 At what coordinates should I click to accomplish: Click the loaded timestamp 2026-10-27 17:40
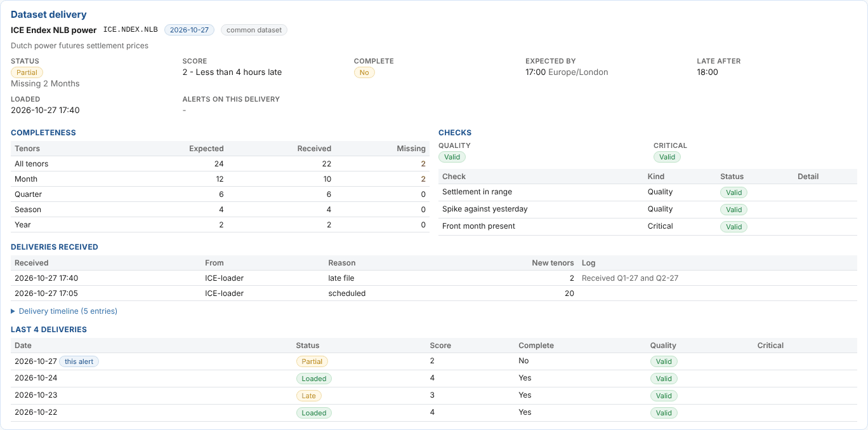click(x=45, y=111)
